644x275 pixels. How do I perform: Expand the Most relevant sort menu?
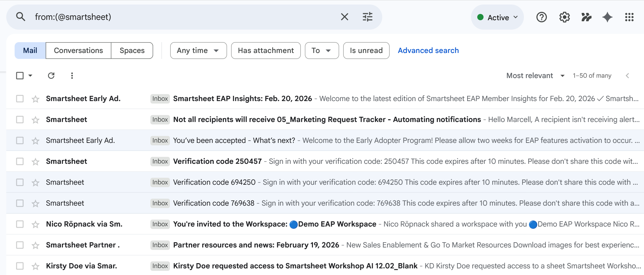point(535,76)
